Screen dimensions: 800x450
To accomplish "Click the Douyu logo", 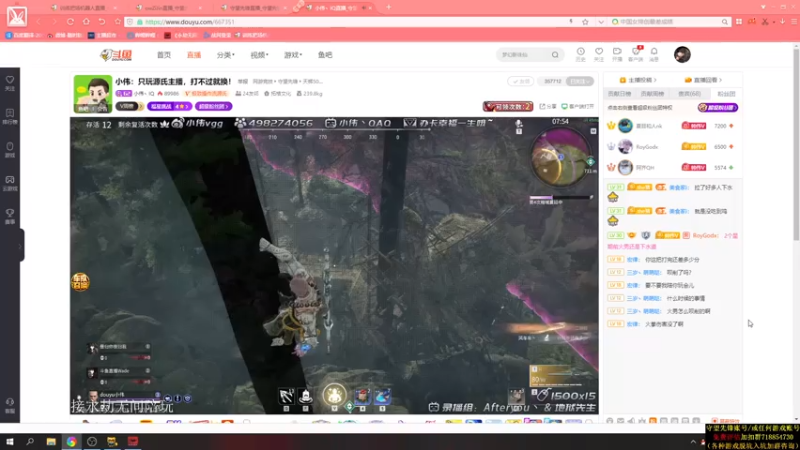I will [116, 55].
